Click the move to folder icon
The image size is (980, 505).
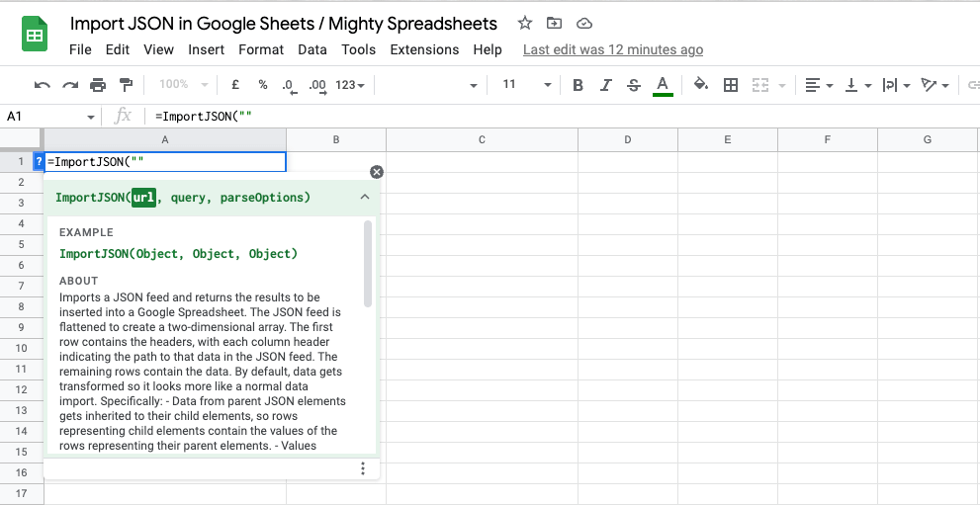pos(554,24)
